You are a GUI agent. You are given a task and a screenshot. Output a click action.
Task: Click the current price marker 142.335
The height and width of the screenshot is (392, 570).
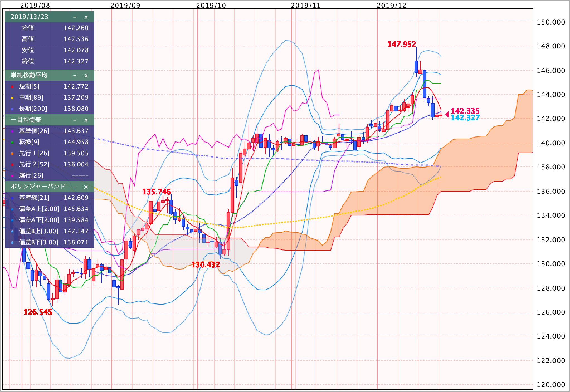pyautogui.click(x=465, y=111)
